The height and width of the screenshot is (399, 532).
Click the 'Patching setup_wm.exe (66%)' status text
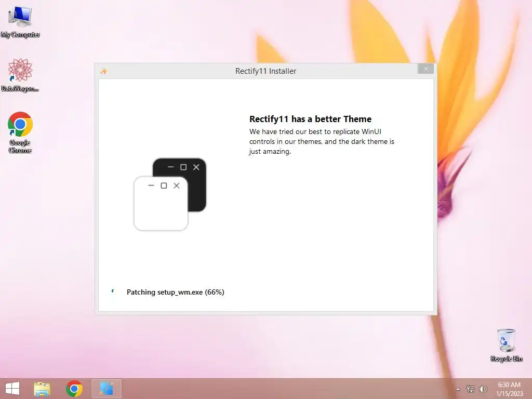(176, 292)
